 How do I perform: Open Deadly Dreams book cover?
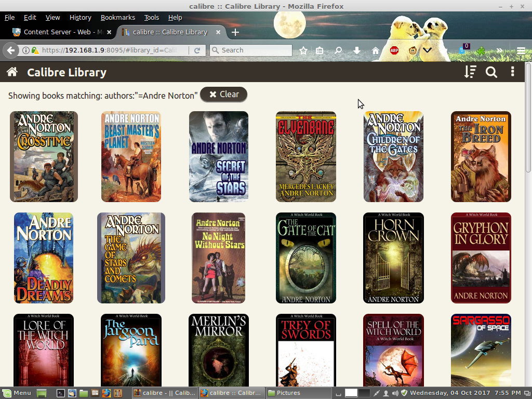point(44,258)
